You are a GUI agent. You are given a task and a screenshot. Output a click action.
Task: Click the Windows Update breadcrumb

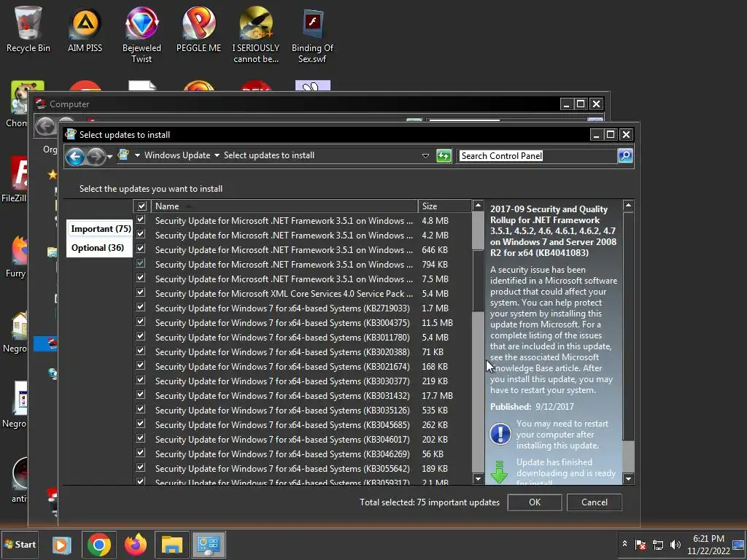point(177,155)
